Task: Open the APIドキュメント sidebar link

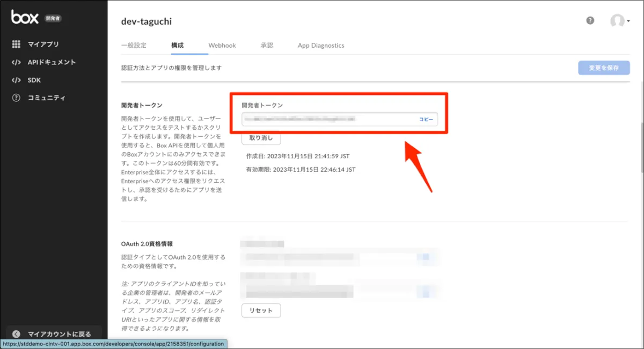Action: [x=52, y=62]
